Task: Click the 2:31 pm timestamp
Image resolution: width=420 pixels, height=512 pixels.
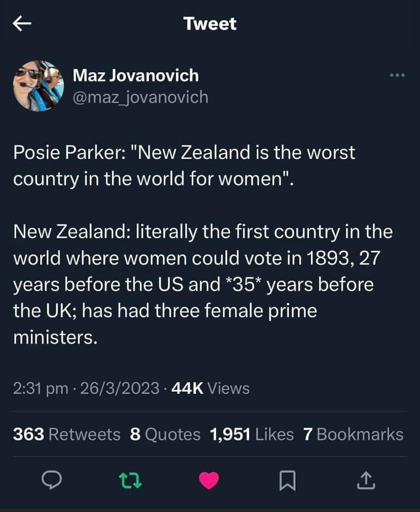Action: point(41,389)
